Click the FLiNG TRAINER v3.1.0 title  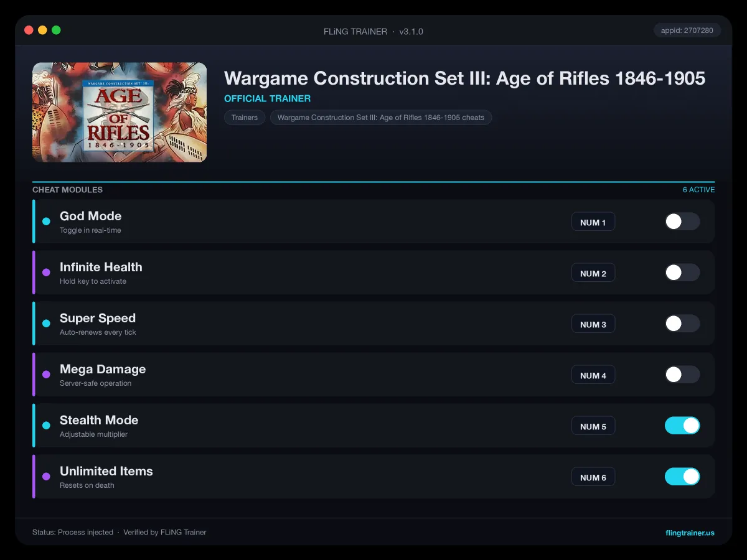374,31
